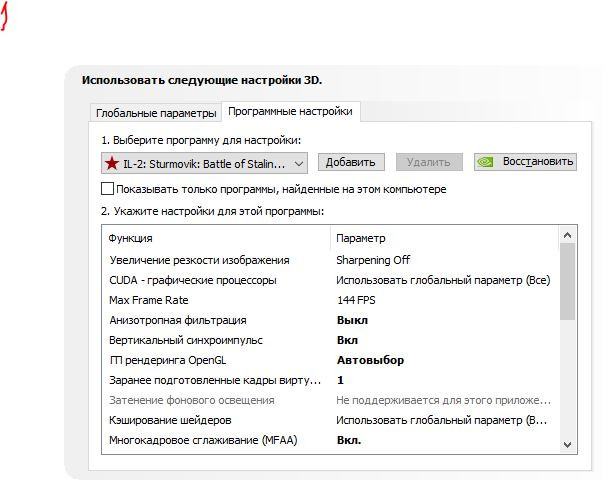This screenshot has height=480, width=603.
Task: Click the settings list scrollbar thumb
Action: [567, 282]
